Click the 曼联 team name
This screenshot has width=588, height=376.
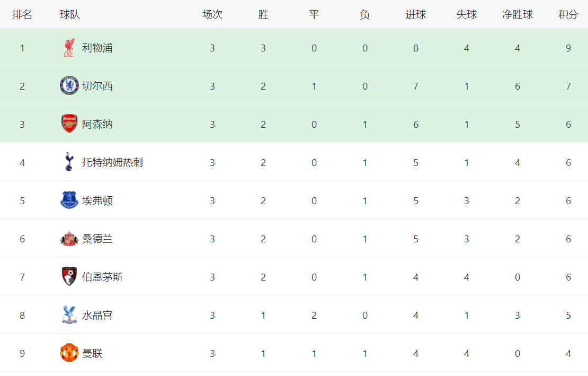click(x=92, y=353)
